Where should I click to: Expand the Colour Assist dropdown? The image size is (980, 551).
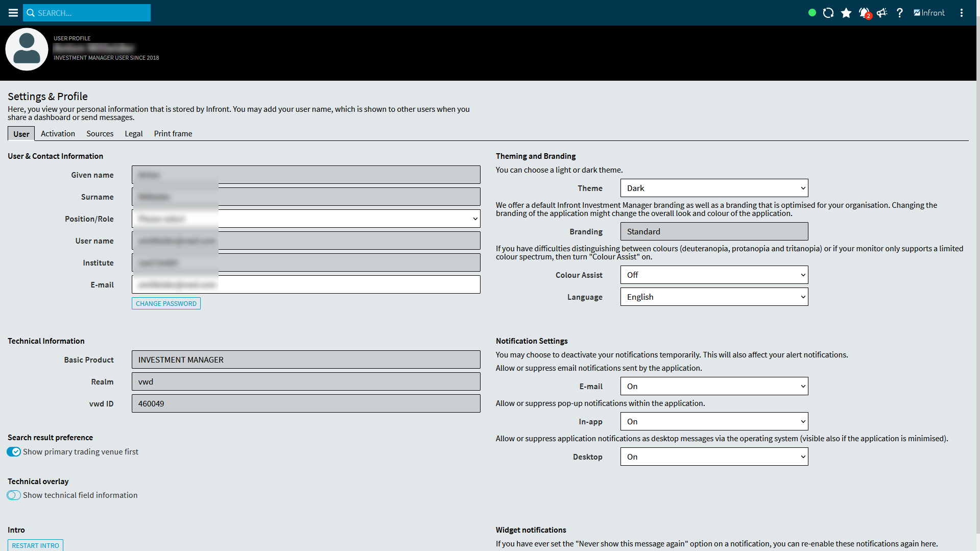(x=714, y=275)
